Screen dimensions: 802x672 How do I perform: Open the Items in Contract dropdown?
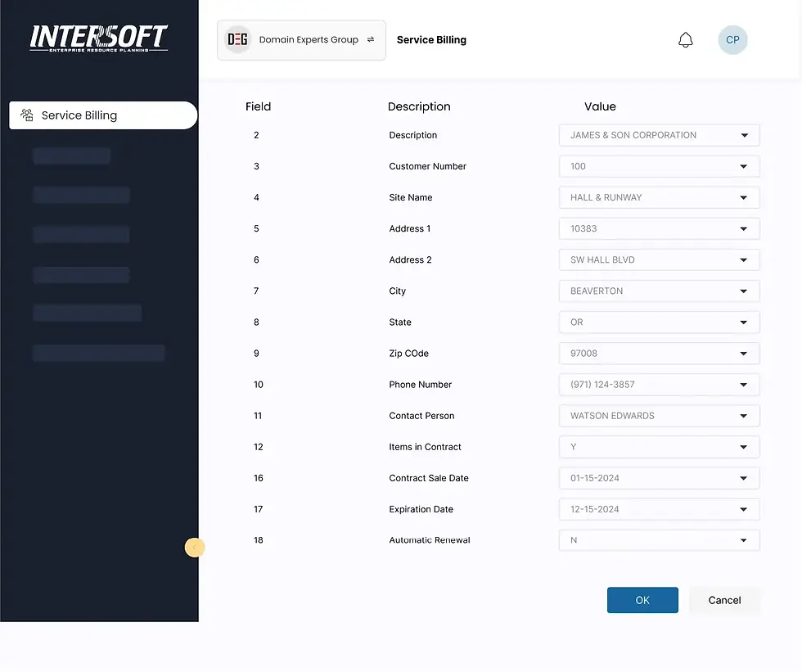pyautogui.click(x=743, y=447)
